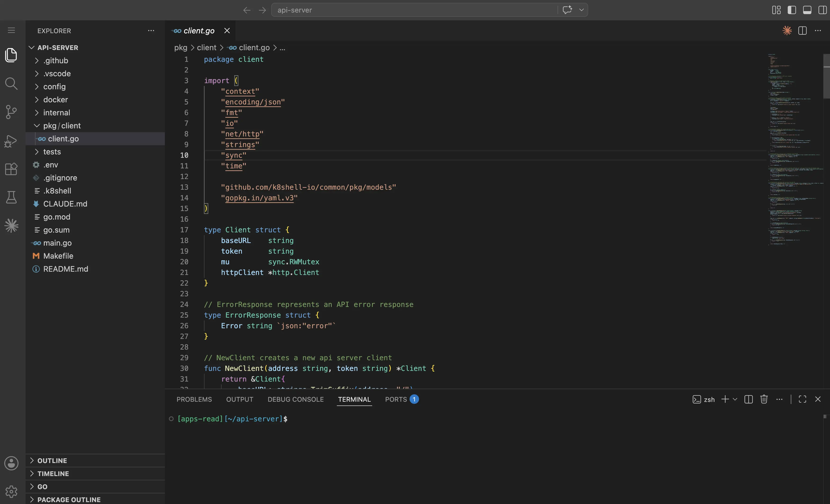Toggle the secondary side bar
830x504 pixels.
822,10
